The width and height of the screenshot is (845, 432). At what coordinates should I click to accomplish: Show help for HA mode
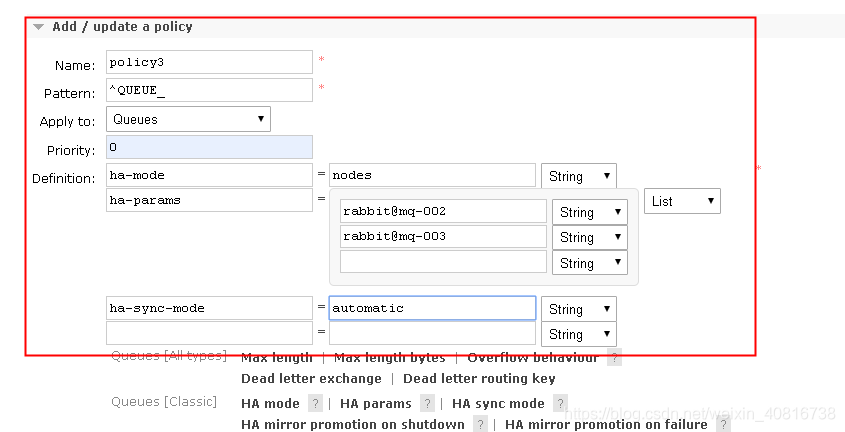coord(315,403)
